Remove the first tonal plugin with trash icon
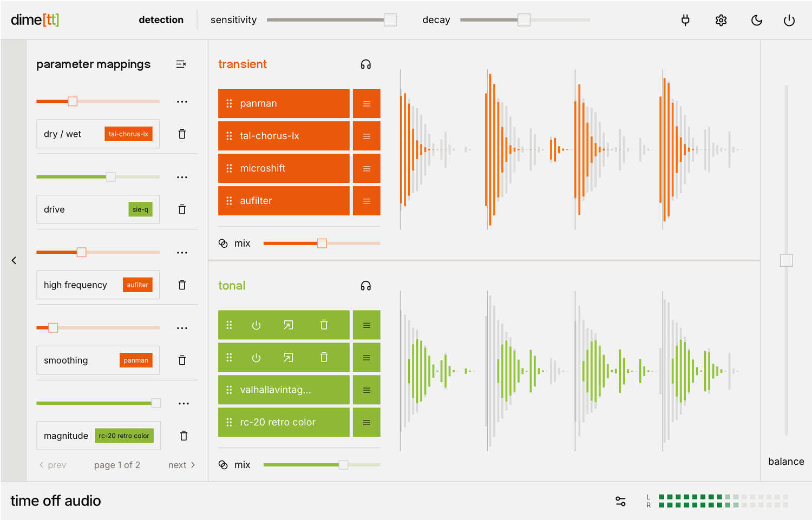The image size is (812, 520). click(x=324, y=325)
